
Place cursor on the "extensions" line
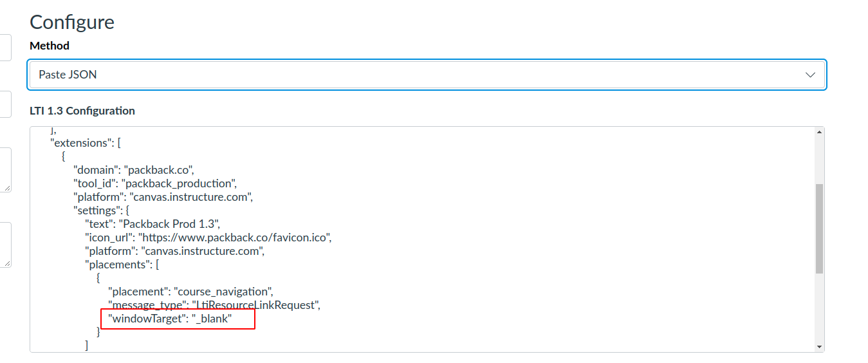coord(85,142)
